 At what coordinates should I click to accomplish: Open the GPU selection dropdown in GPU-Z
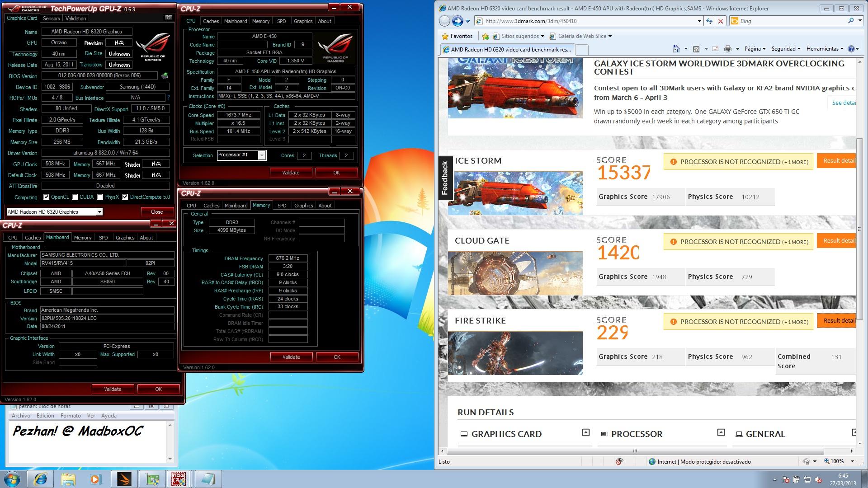point(99,212)
